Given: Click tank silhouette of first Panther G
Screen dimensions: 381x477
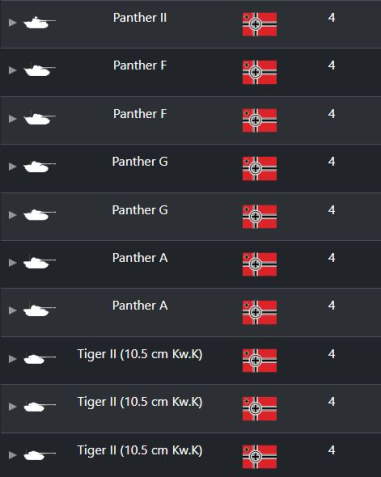Looking at the screenshot, I should (39, 166).
